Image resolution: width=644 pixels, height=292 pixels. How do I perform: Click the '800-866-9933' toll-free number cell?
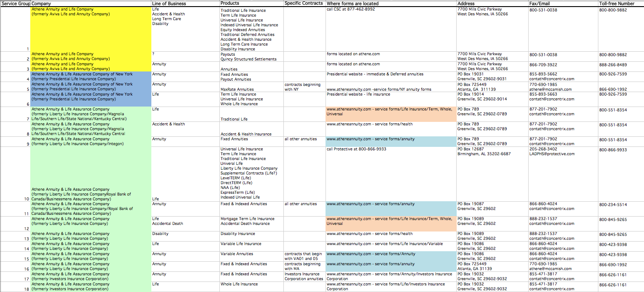pos(621,174)
